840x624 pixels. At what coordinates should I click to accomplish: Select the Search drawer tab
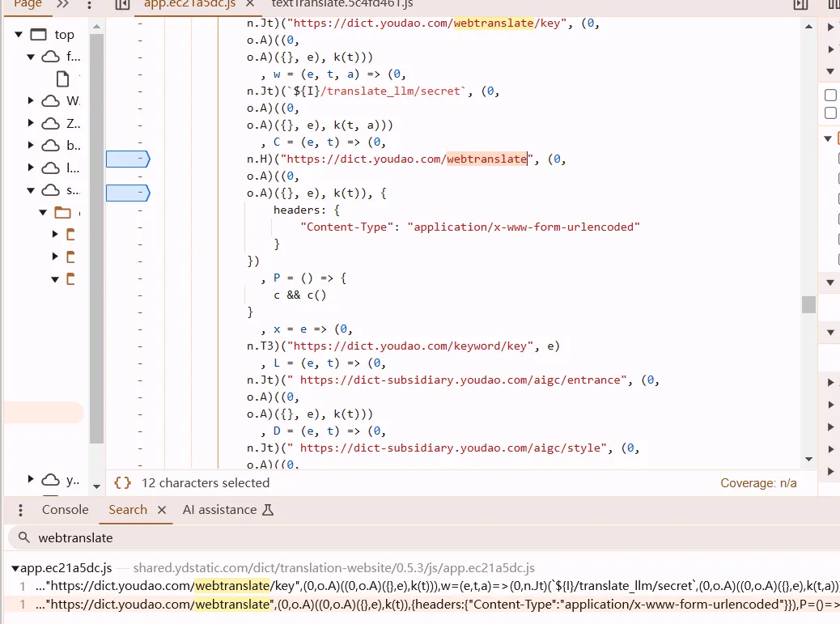(128, 509)
